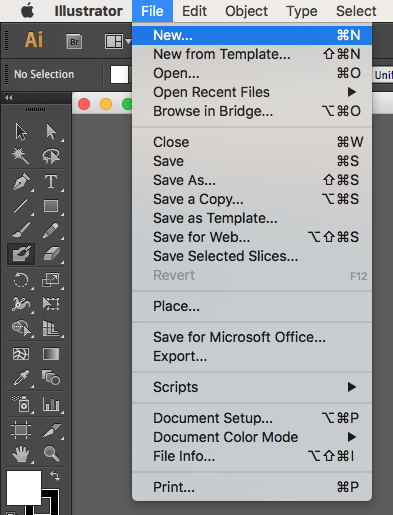Select the Pencil tool

tap(51, 230)
